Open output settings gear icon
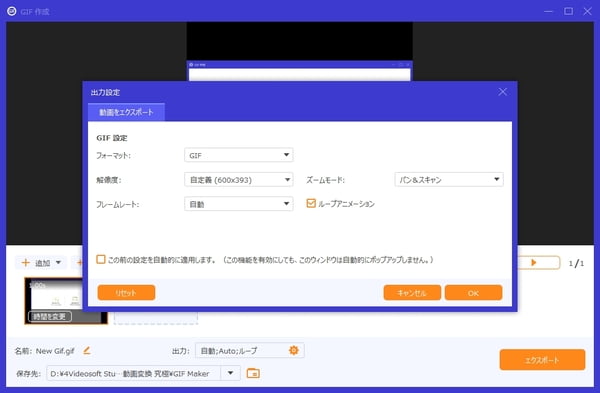The image size is (600, 393). click(293, 350)
